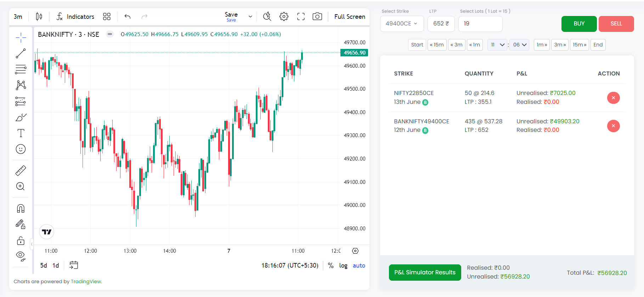Step back 15 minutes
Image resolution: width=644 pixels, height=297 pixels.
[x=437, y=45]
